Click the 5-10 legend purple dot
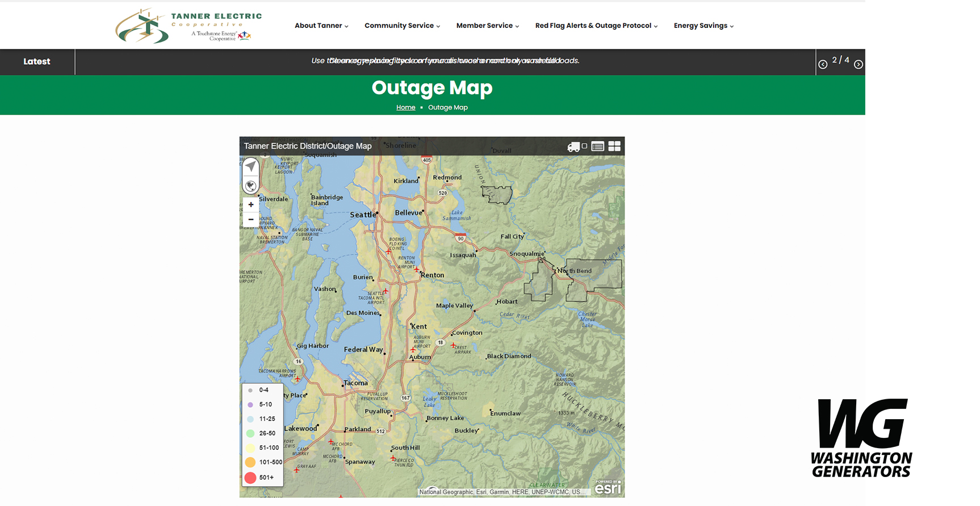The width and height of the screenshot is (980, 506). point(250,404)
